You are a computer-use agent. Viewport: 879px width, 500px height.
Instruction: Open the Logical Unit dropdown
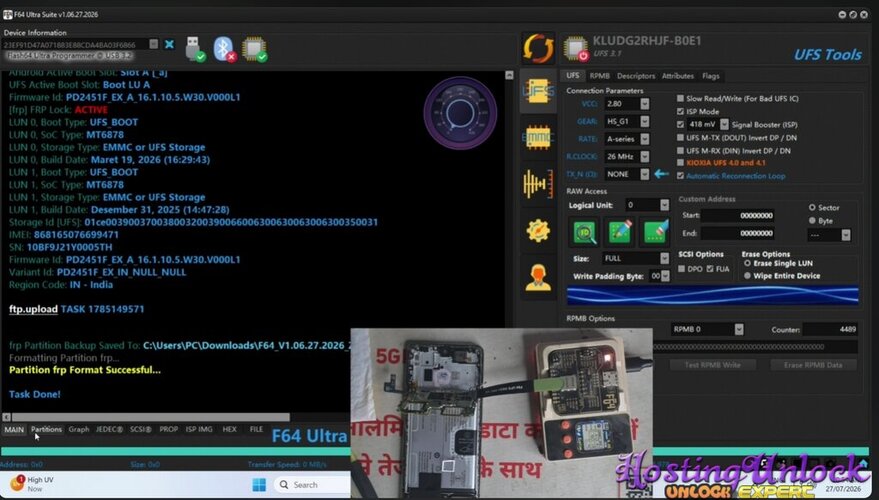pos(664,205)
